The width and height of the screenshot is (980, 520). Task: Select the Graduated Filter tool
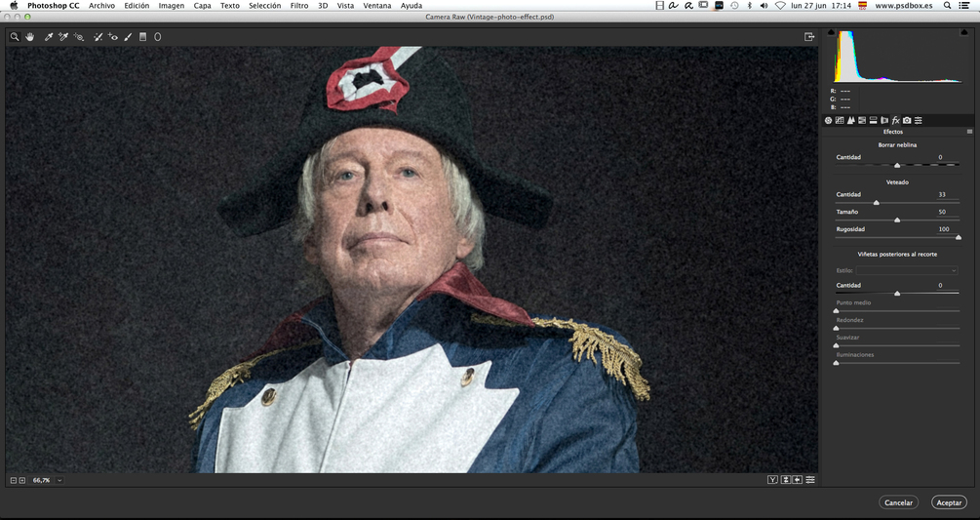click(x=142, y=37)
